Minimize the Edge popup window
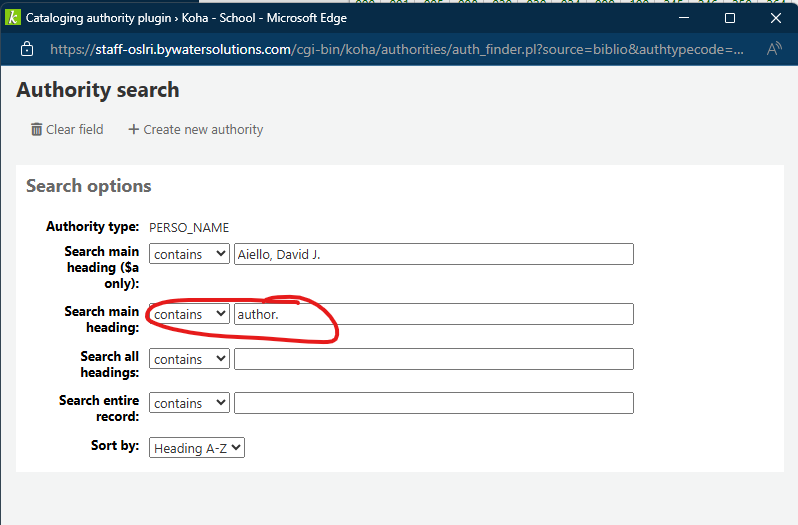The width and height of the screenshot is (798, 525). click(x=682, y=18)
